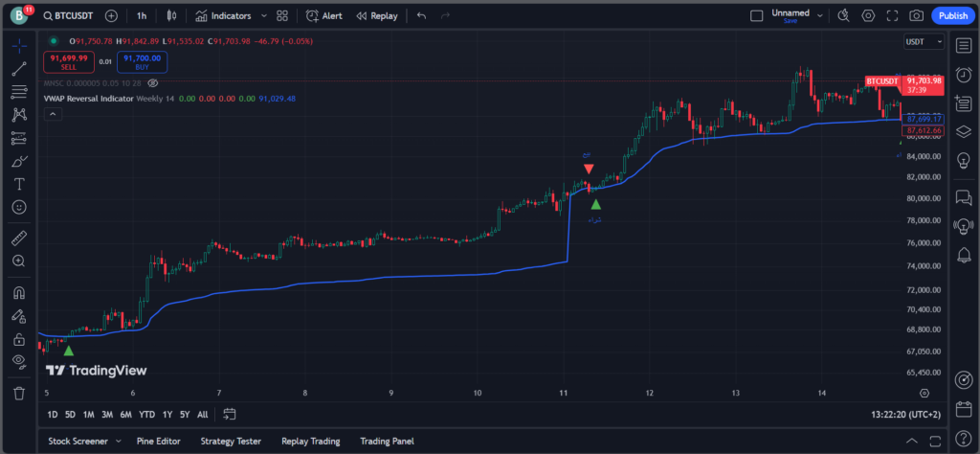Open the user profile avatar menu

[19, 15]
